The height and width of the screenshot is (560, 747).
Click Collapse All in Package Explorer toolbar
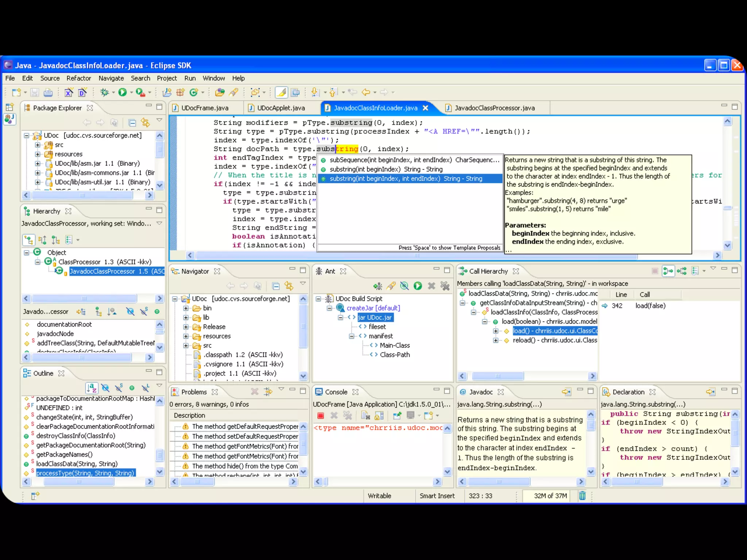[132, 122]
